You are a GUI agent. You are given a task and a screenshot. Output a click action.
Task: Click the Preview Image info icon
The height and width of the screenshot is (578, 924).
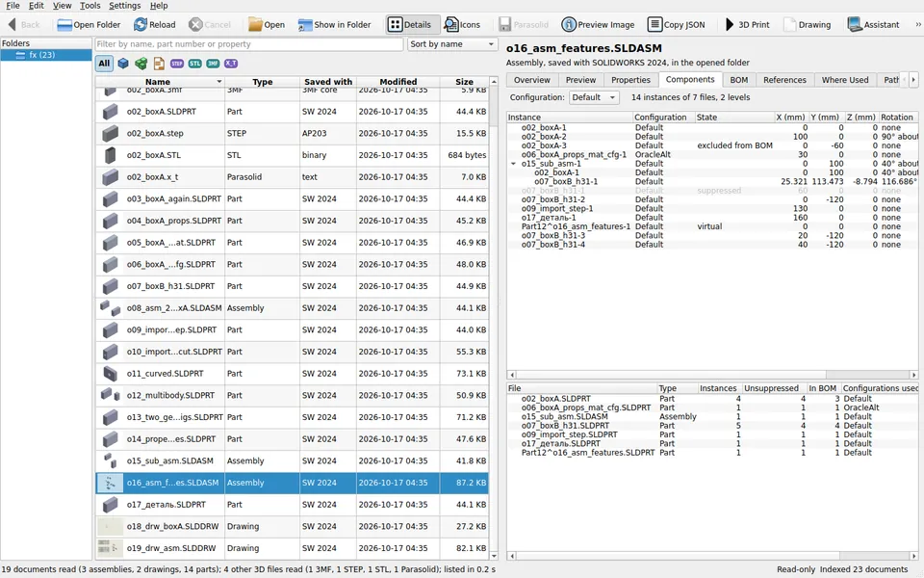[x=569, y=24]
